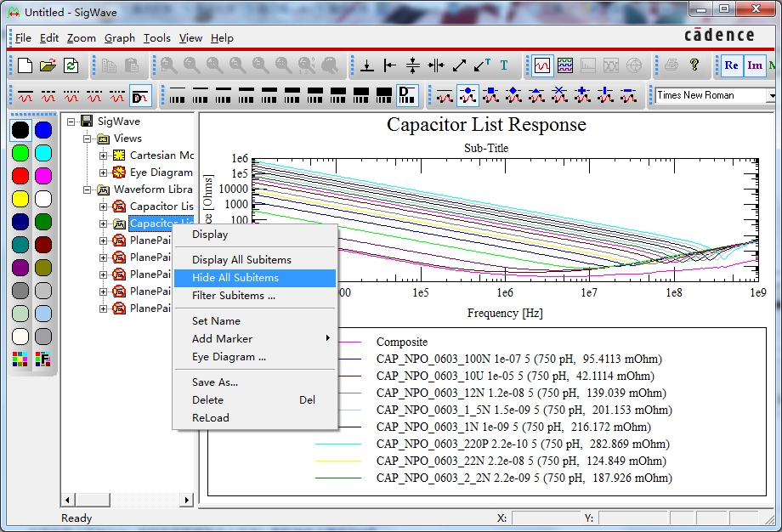The height and width of the screenshot is (532, 782).
Task: Choose Filter Subitems from the context menu
Action: coord(255,296)
